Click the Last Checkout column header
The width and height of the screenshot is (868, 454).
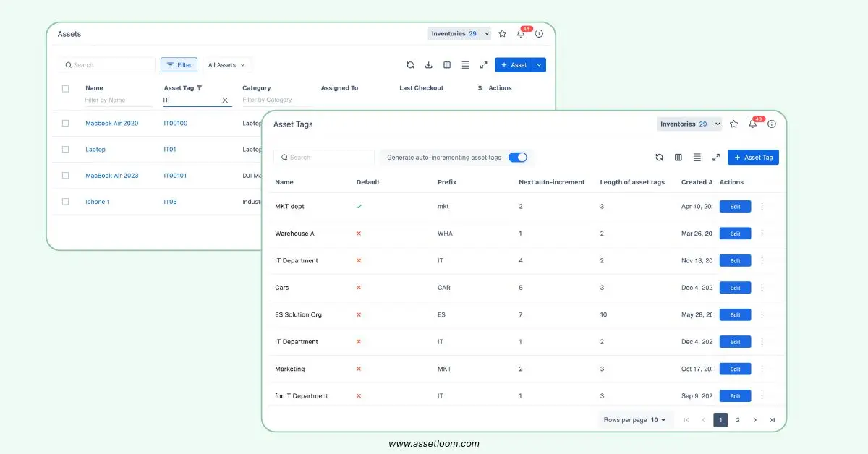pos(421,88)
